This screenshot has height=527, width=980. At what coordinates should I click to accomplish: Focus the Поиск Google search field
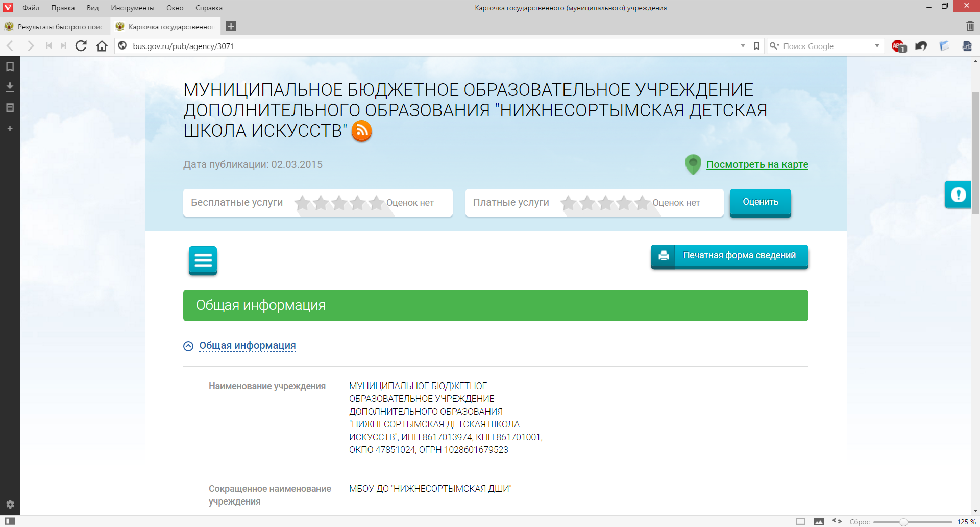coord(826,46)
